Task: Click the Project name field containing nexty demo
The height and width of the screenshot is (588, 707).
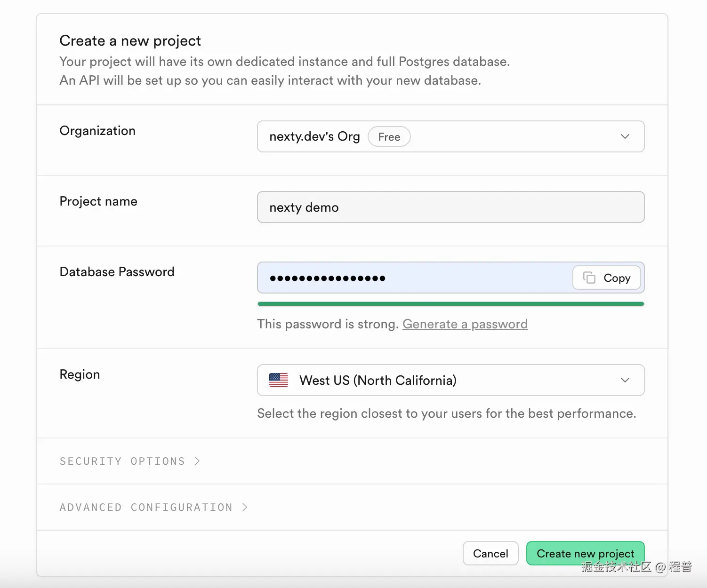Action: [x=450, y=207]
